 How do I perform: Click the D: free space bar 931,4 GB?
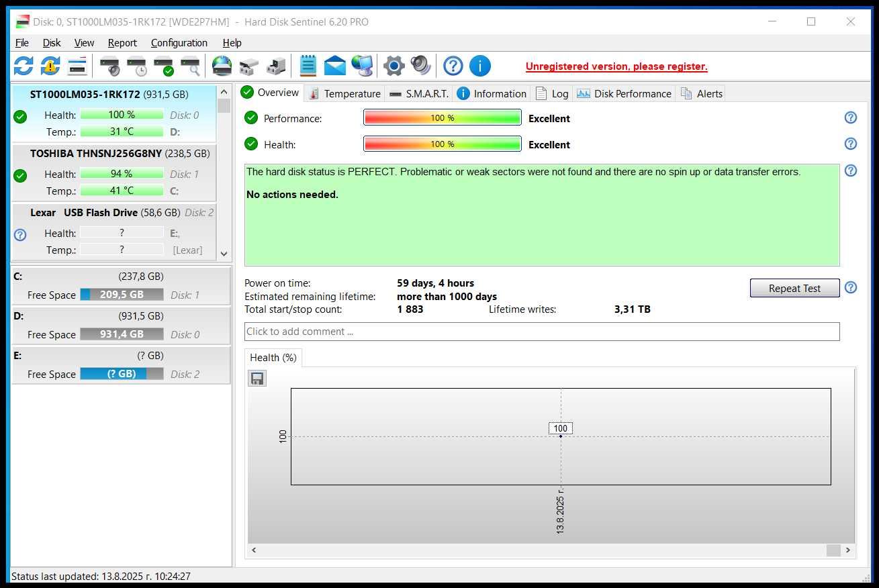tap(122, 334)
